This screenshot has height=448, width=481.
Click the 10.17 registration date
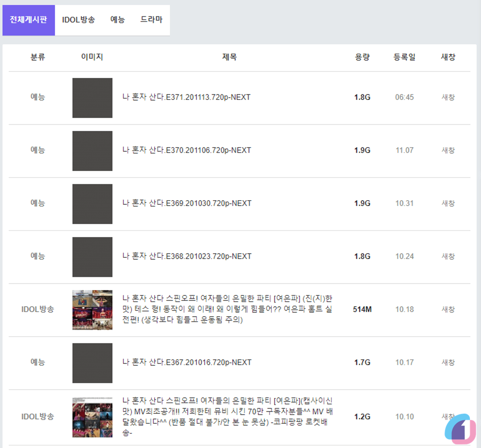[404, 362]
